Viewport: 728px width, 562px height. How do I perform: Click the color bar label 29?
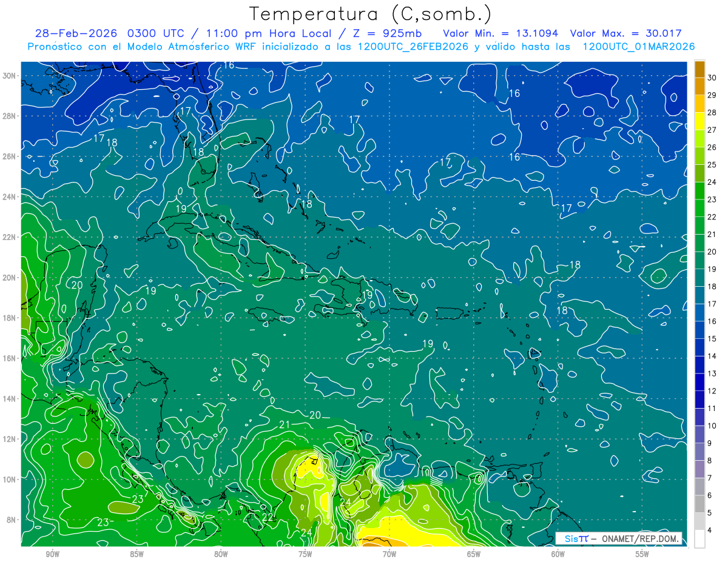(x=712, y=95)
